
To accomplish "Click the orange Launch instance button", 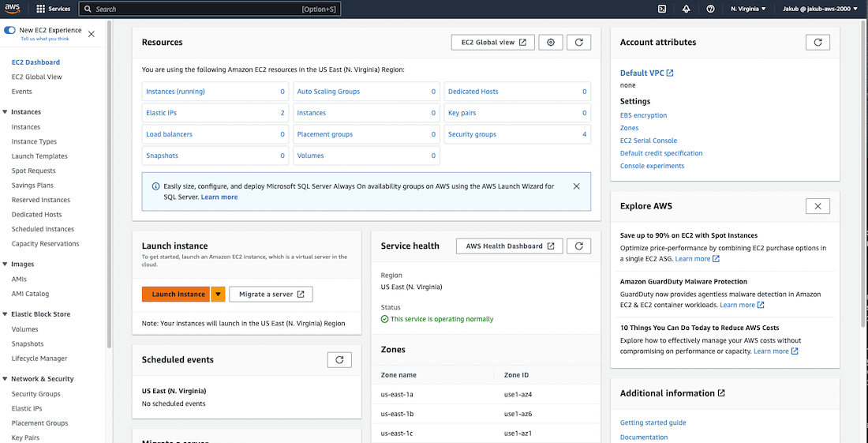I will (x=175, y=295).
